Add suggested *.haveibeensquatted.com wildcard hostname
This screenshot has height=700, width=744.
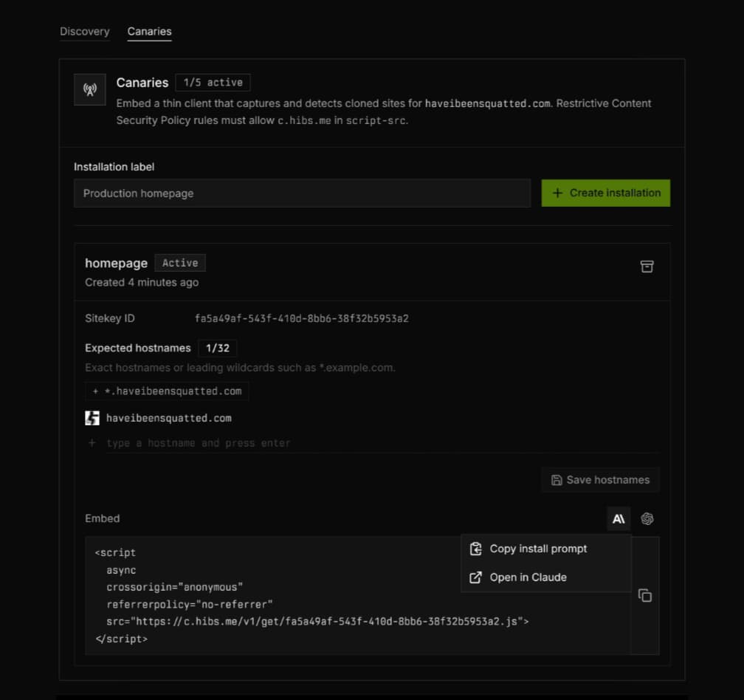coord(167,391)
